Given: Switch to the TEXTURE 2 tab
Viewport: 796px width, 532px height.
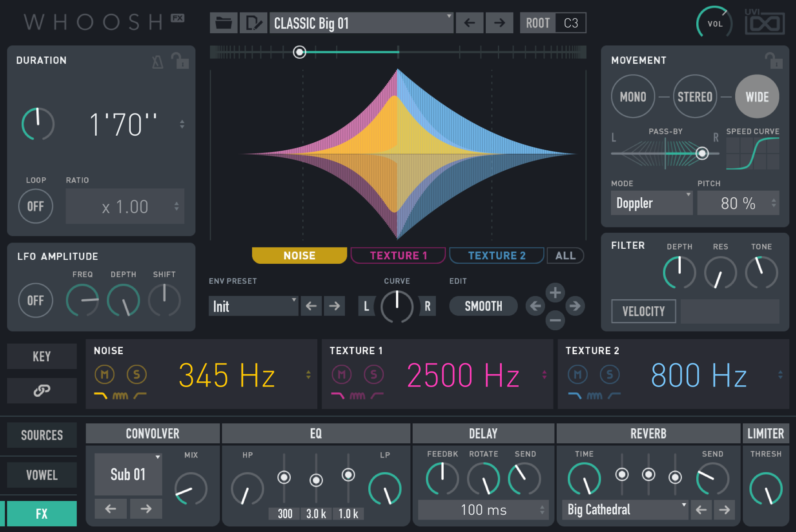Looking at the screenshot, I should click(496, 255).
